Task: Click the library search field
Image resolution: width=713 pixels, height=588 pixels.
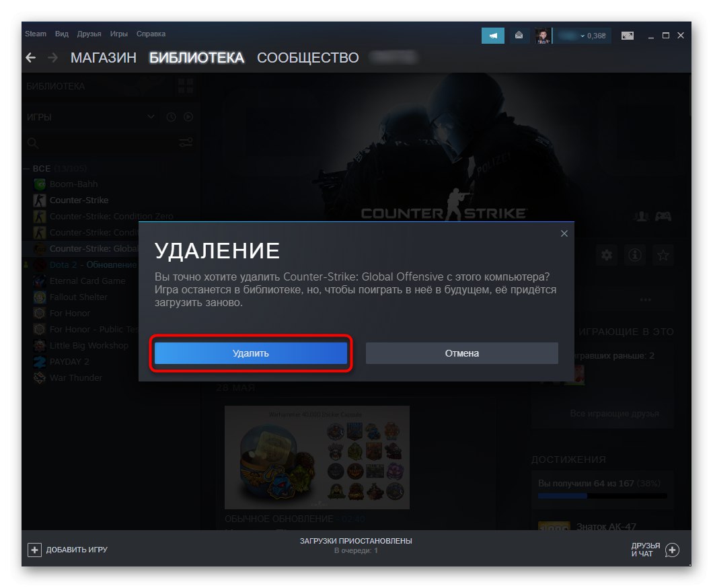Action: (100, 143)
